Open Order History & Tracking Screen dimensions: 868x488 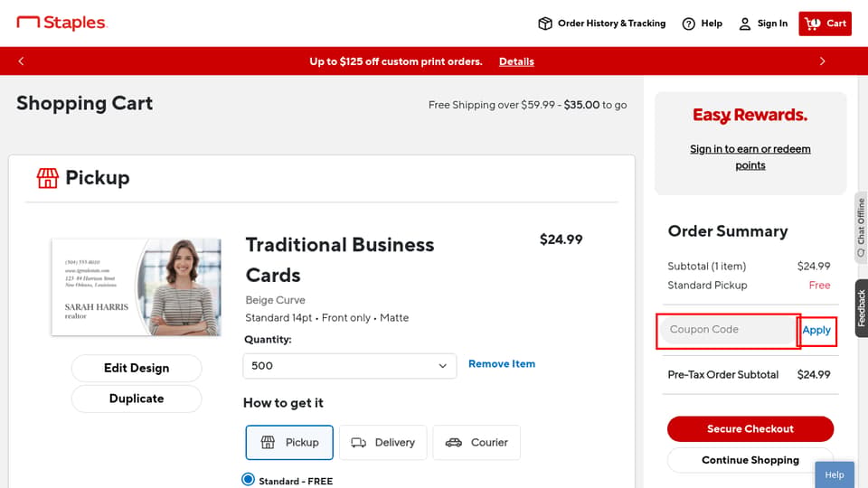[602, 23]
